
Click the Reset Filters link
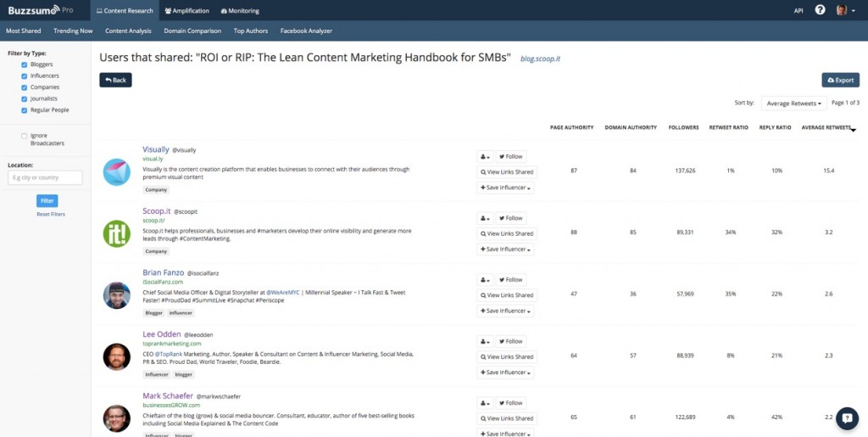51,215
